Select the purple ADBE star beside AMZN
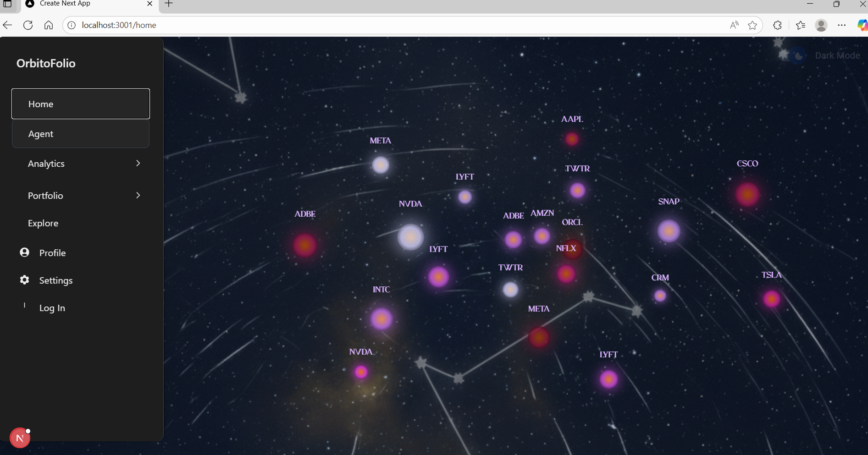 (x=513, y=239)
